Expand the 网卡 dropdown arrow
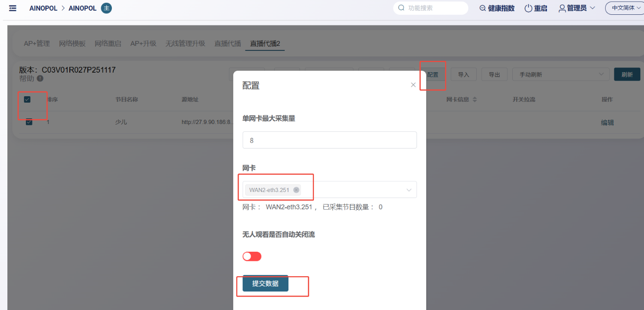Screen dimensions: 644x310 click(409, 190)
